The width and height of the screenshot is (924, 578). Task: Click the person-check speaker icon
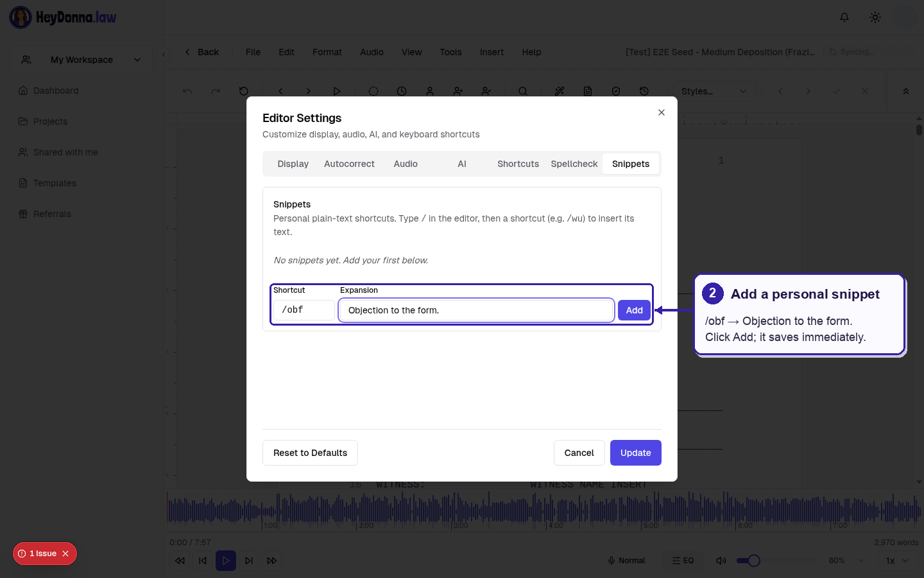click(486, 91)
